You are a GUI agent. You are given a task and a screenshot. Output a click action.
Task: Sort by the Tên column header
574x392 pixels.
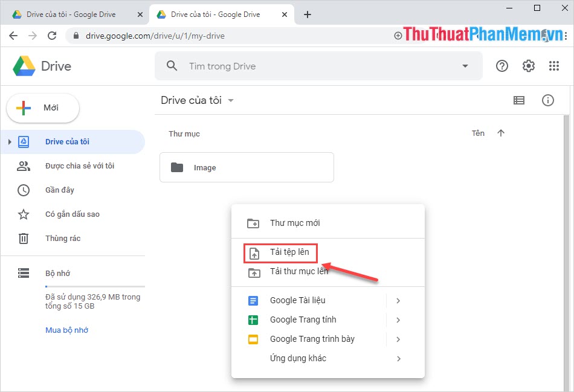click(478, 133)
